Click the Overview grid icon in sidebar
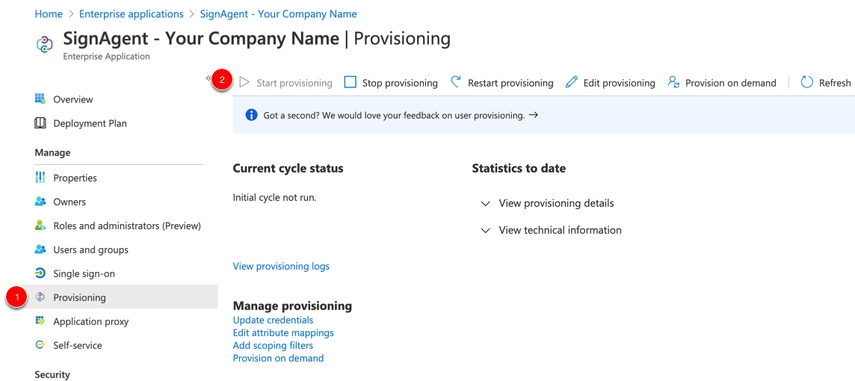The image size is (855, 381). (x=40, y=99)
